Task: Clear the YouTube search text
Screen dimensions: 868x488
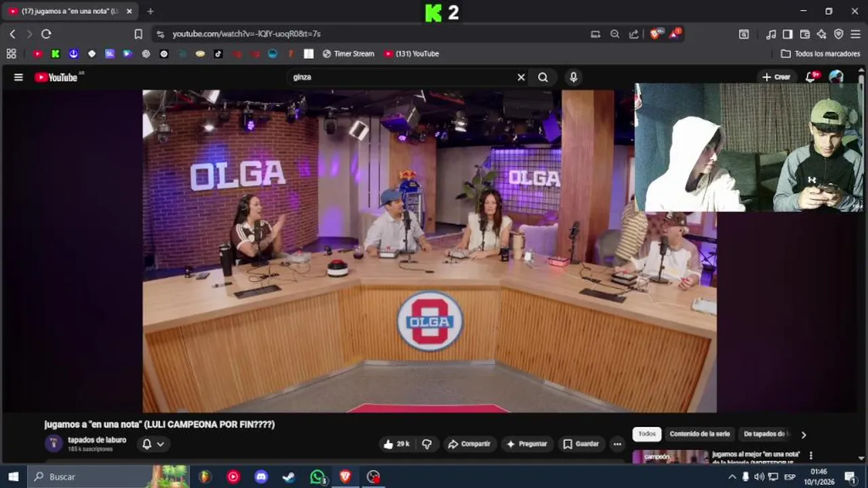Action: click(521, 77)
